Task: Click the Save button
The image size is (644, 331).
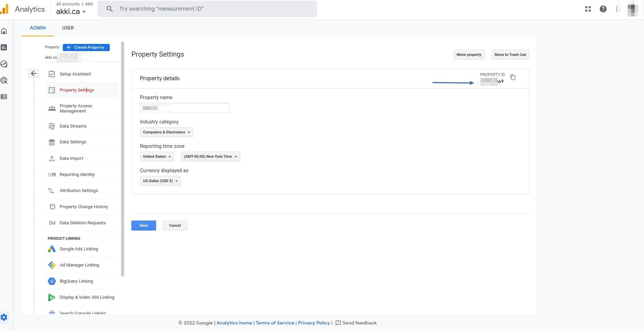Action: click(144, 225)
